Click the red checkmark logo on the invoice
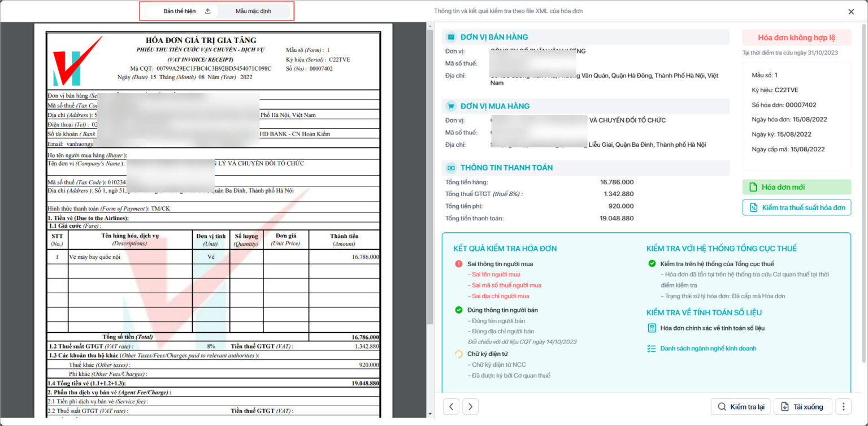Viewport: 868px width, 426px height. pyautogui.click(x=77, y=61)
